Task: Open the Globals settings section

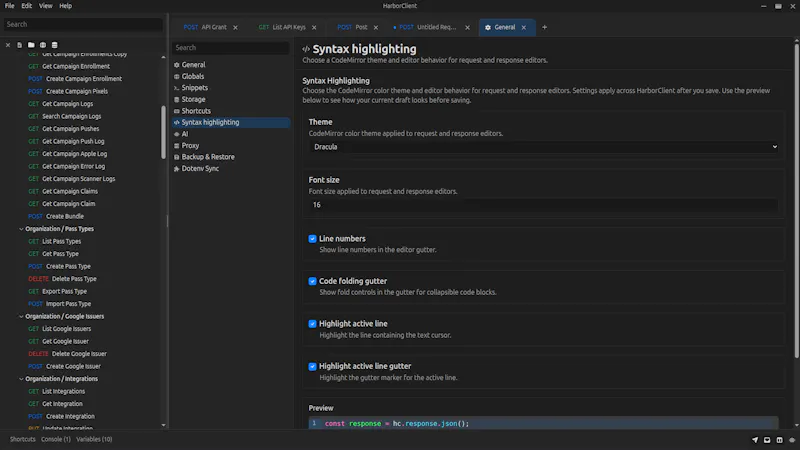Action: coord(231,77)
